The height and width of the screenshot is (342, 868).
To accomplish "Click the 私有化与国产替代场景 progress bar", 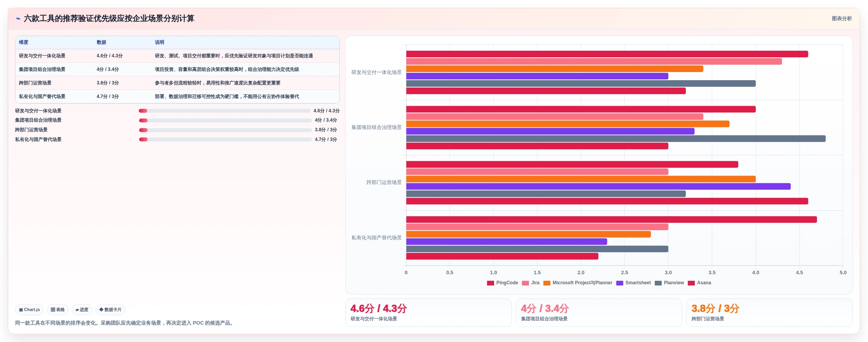I will [225, 139].
